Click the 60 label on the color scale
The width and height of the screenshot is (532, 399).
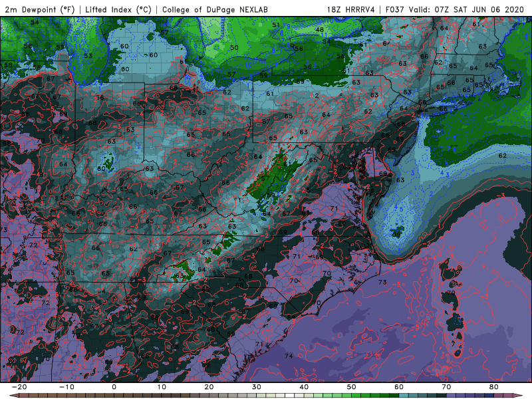(x=399, y=387)
